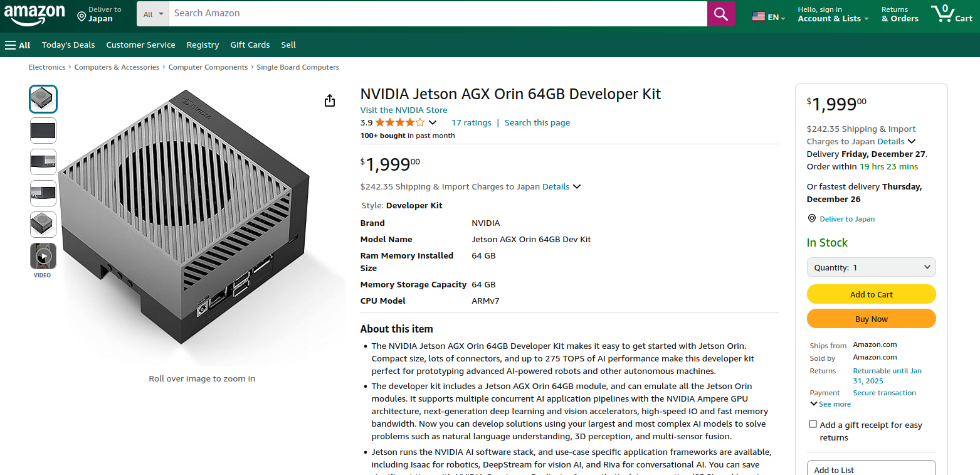Click Search this page link

pos(537,122)
